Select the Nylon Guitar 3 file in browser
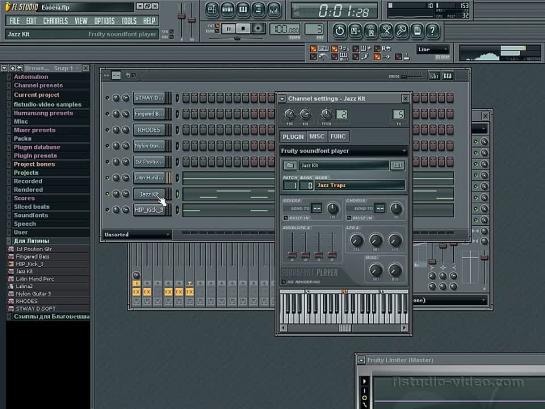545x409 pixels. click(x=33, y=294)
